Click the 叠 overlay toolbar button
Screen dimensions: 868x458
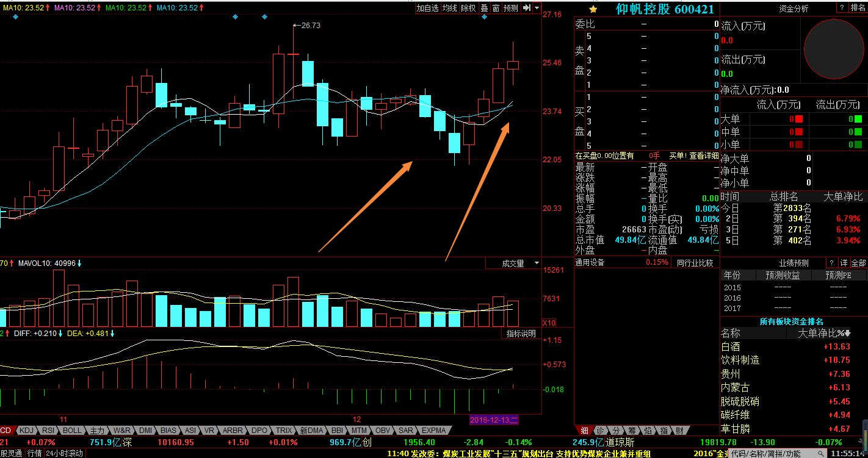484,8
